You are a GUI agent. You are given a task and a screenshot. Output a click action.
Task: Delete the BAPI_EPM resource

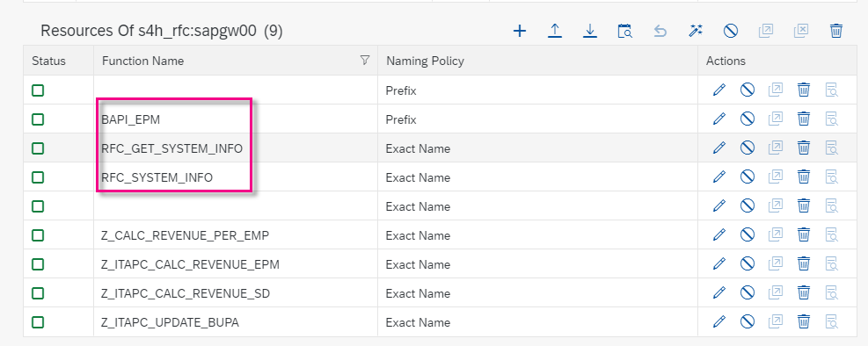click(804, 119)
